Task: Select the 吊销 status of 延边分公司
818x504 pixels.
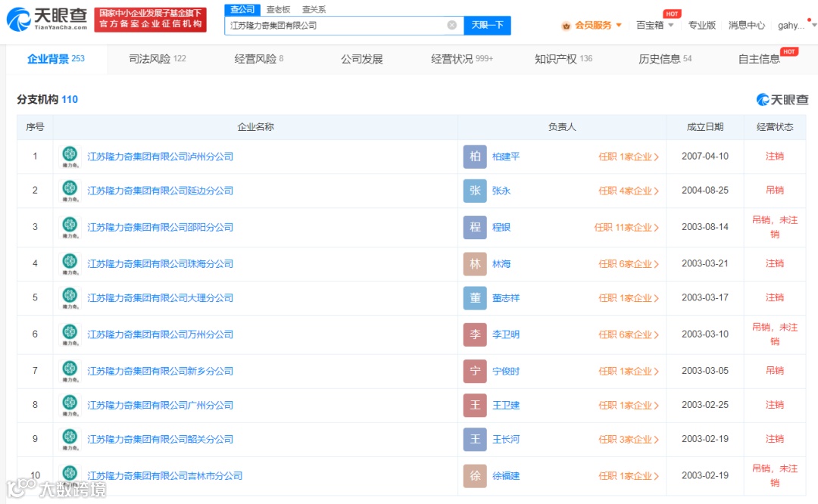Action: click(775, 190)
